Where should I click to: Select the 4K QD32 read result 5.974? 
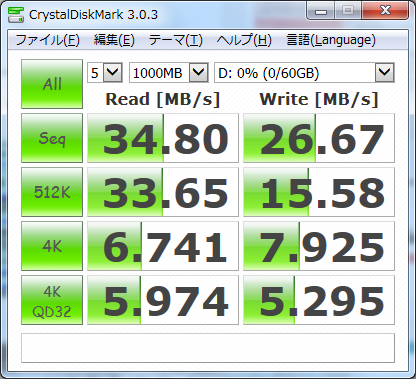pos(163,300)
